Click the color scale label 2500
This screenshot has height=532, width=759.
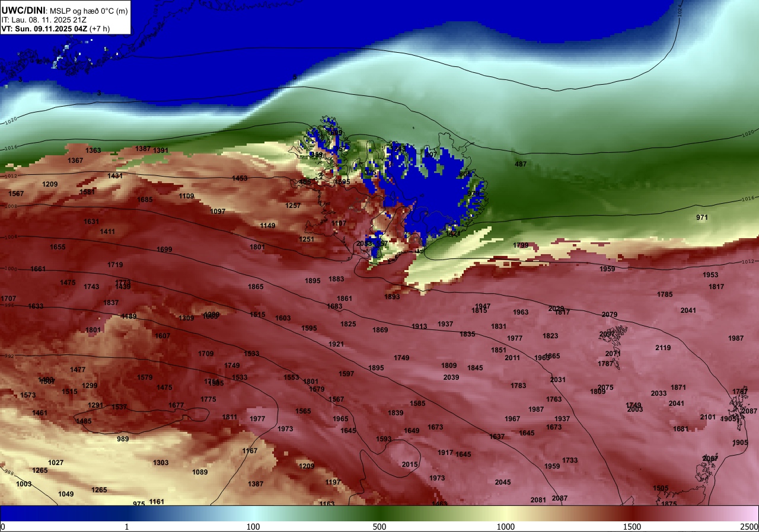pyautogui.click(x=750, y=527)
